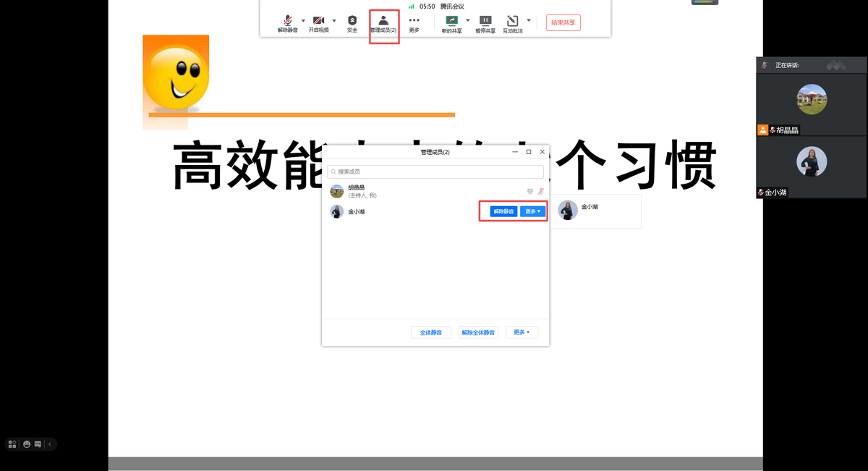Screen dimensions: 868x471
Task: Click the red 结束共享 button
Action: (x=563, y=22)
